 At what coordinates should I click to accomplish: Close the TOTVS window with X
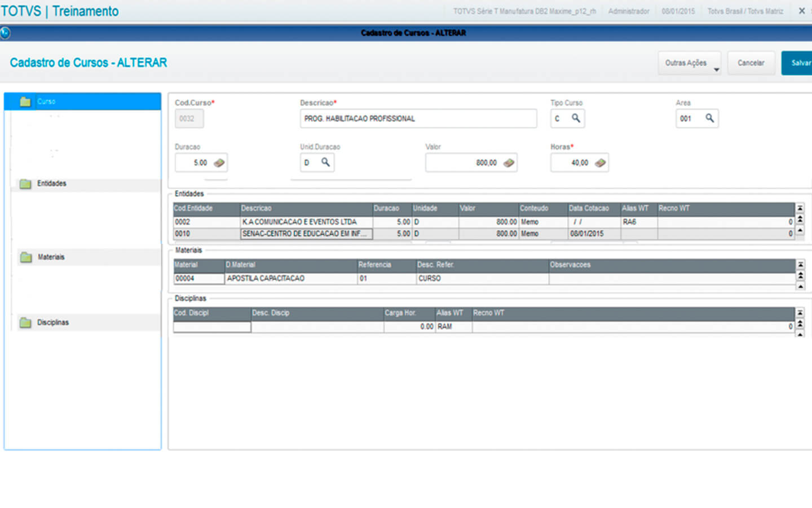click(801, 11)
